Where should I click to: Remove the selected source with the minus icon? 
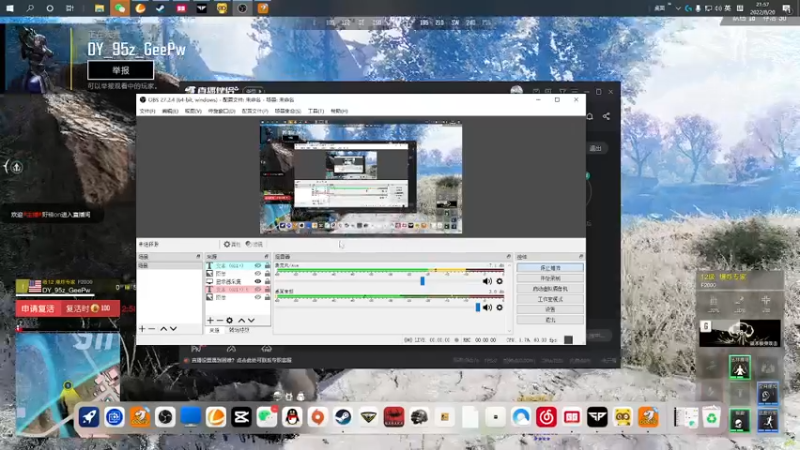220,320
